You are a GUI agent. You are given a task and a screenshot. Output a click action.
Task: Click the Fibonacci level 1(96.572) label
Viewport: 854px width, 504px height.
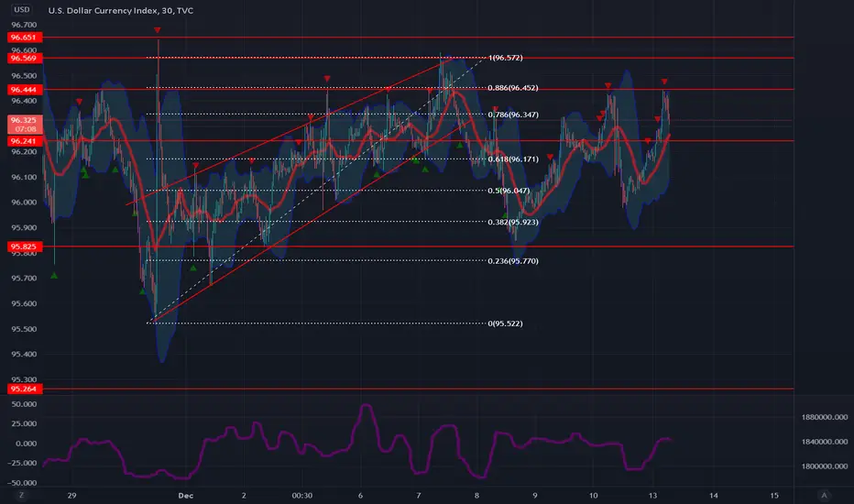(x=506, y=58)
